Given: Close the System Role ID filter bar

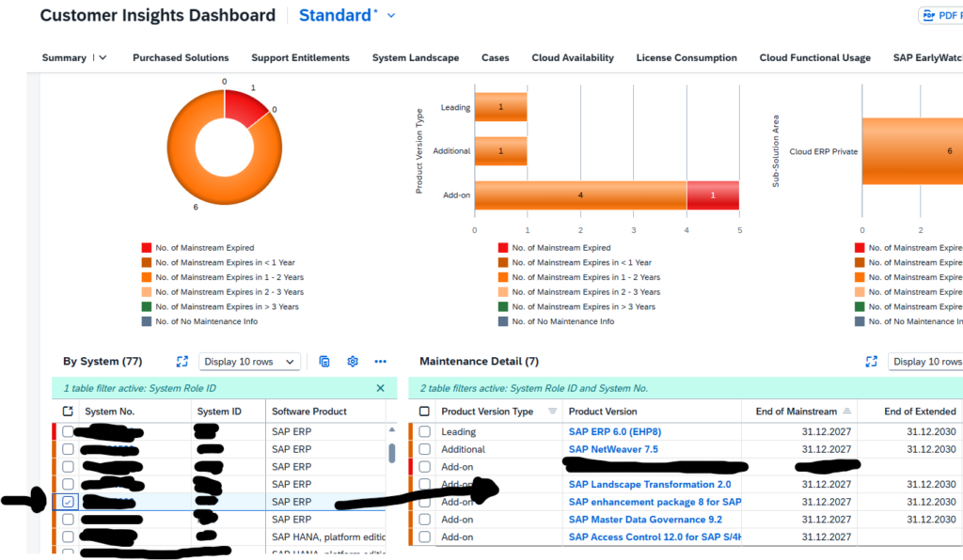Looking at the screenshot, I should pos(381,388).
